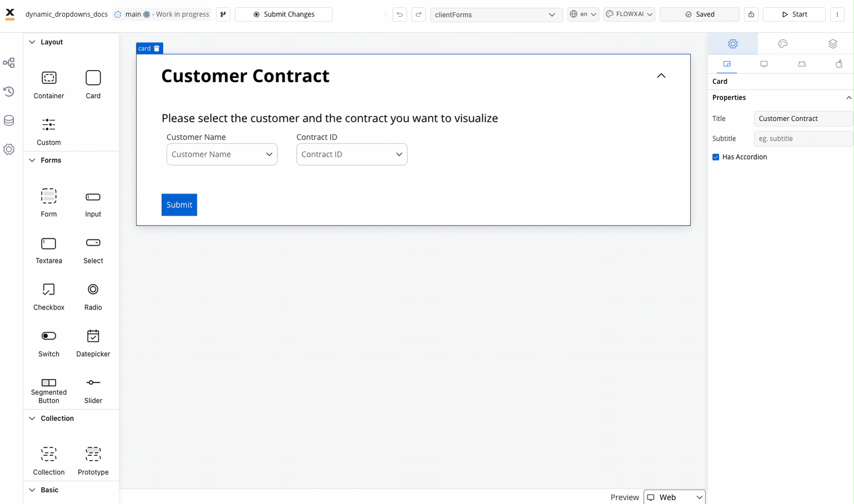Uncheck the Has Accordion checkbox
Viewport: 854px width, 504px height.
(716, 157)
